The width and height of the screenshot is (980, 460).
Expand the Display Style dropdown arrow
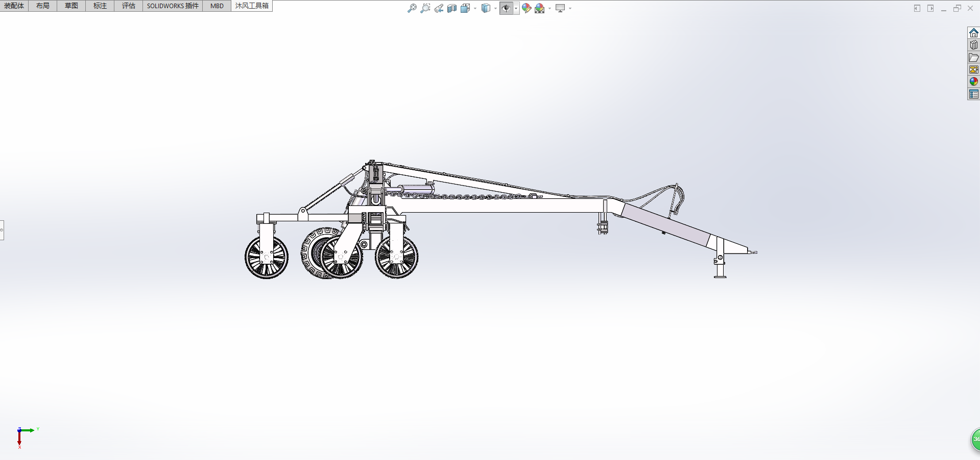[495, 8]
